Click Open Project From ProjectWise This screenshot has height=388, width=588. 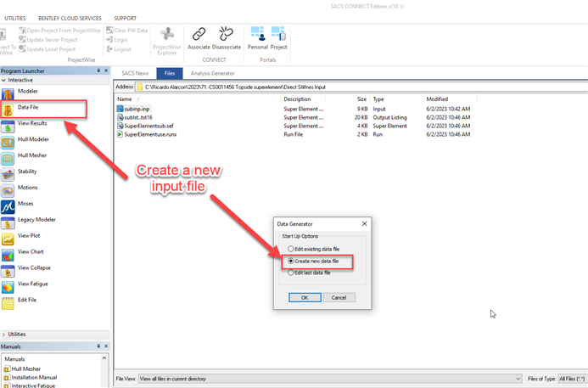[60, 31]
